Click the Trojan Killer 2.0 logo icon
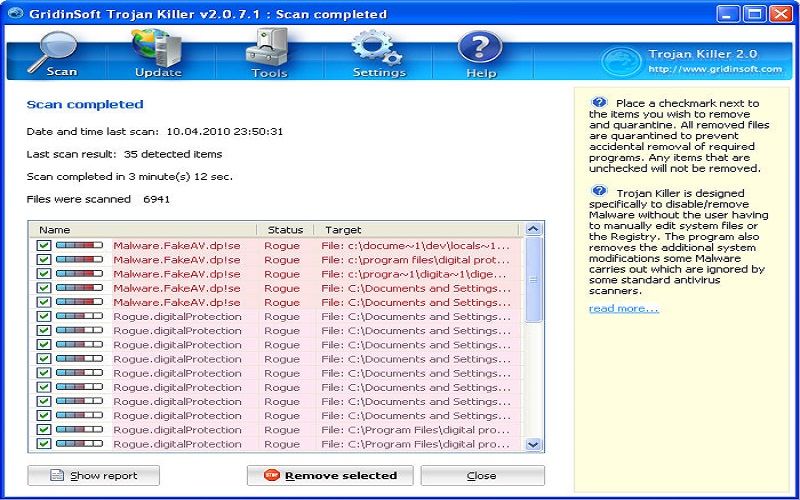This screenshot has width=800, height=500. (621, 61)
